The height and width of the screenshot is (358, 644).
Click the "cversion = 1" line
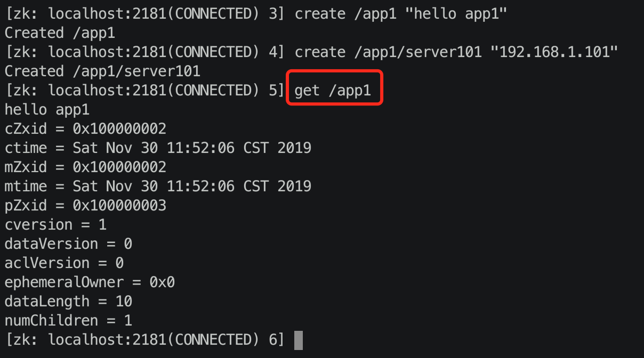55,225
